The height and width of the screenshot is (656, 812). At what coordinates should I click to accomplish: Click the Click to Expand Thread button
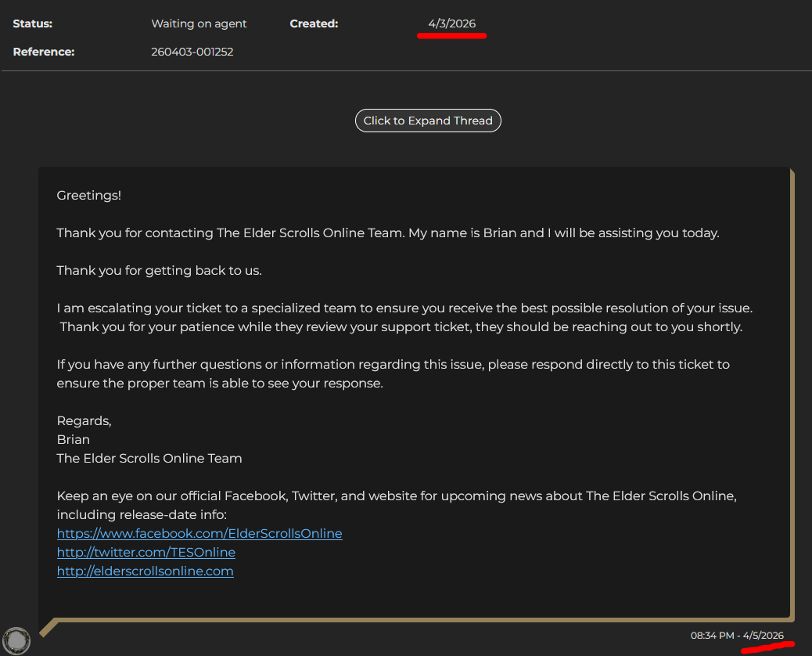click(x=428, y=121)
